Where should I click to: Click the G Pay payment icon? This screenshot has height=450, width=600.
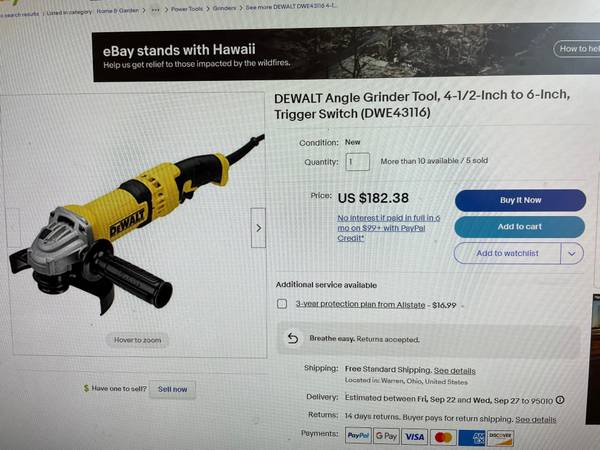click(x=386, y=436)
